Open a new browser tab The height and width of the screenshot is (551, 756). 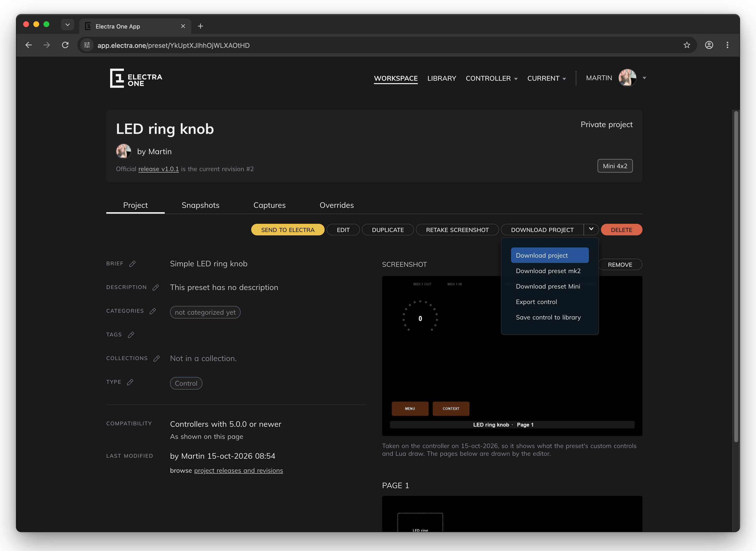(x=200, y=26)
